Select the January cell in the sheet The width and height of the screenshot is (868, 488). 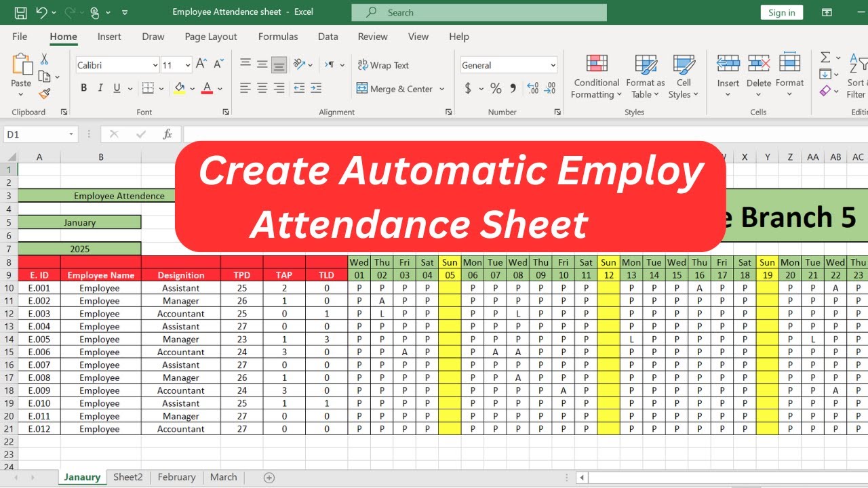pos(80,222)
